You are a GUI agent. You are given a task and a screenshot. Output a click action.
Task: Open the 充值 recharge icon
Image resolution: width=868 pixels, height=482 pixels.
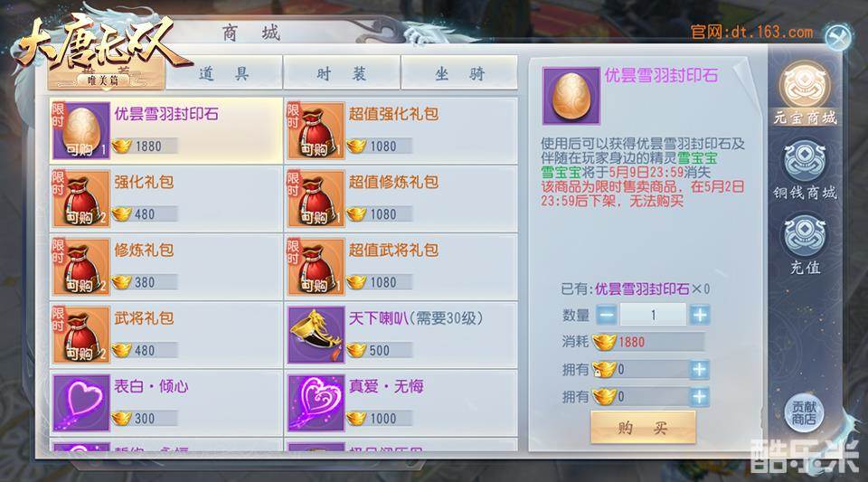tap(806, 245)
